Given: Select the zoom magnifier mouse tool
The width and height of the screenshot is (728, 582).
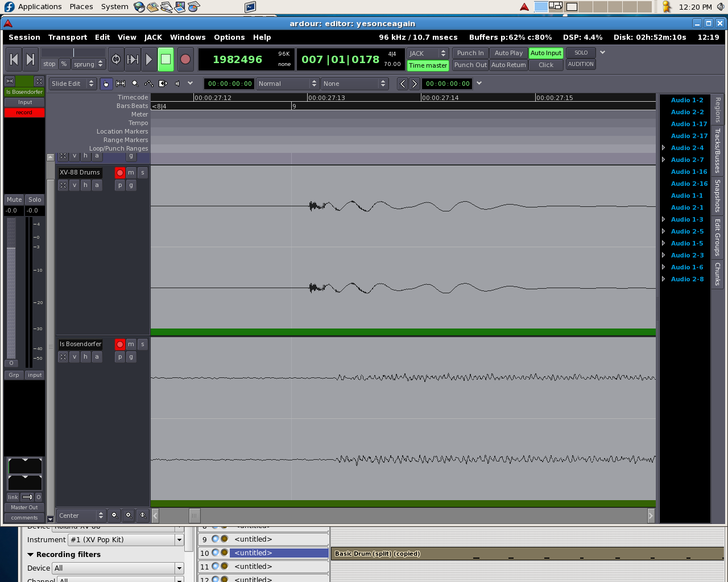Looking at the screenshot, I should [x=135, y=84].
